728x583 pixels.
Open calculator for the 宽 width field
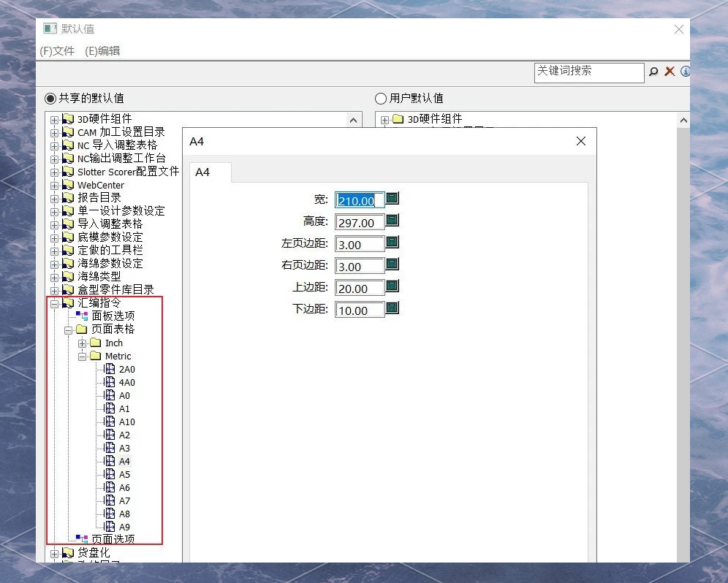[393, 199]
